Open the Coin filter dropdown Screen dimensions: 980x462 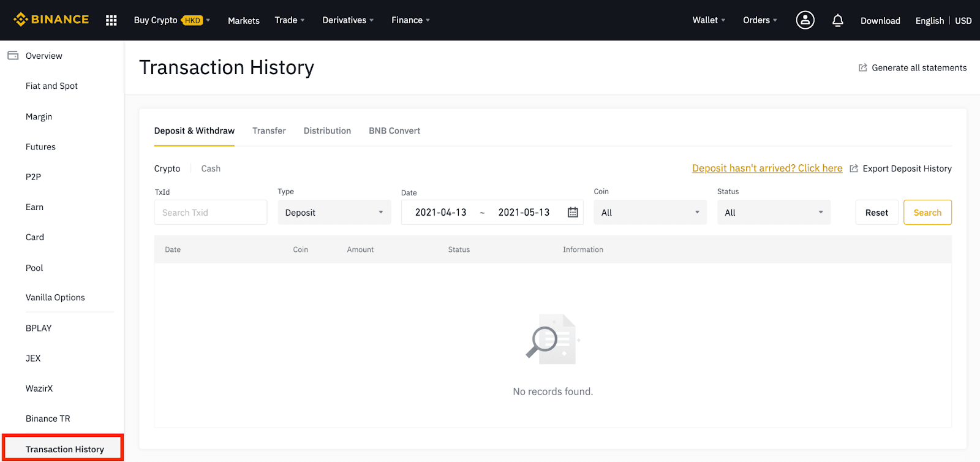pyautogui.click(x=650, y=213)
